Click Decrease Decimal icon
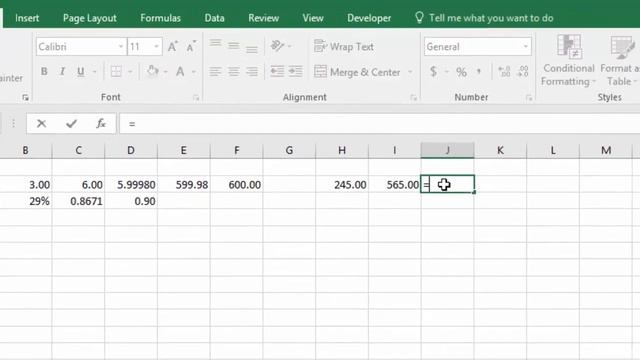640x360 pixels. tap(523, 72)
